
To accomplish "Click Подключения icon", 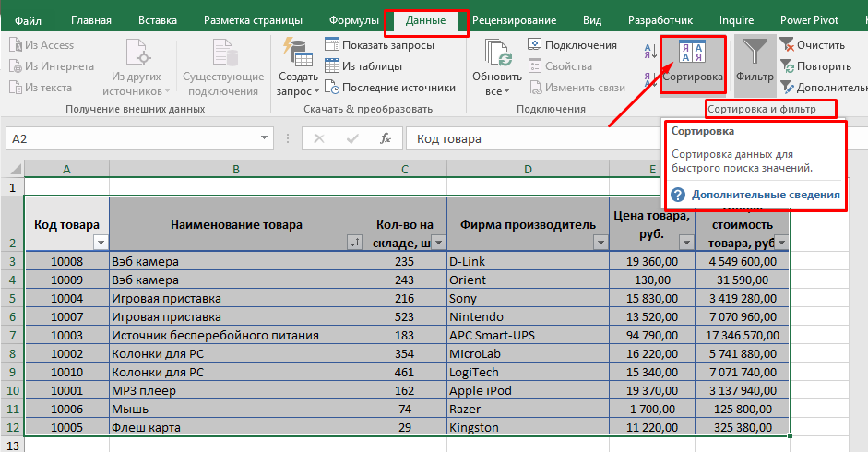I will pyautogui.click(x=535, y=44).
